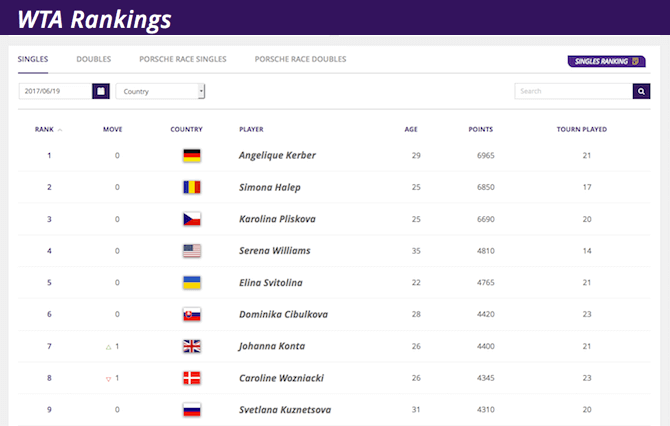Open Angelique Kerber player profile

[x=277, y=156]
